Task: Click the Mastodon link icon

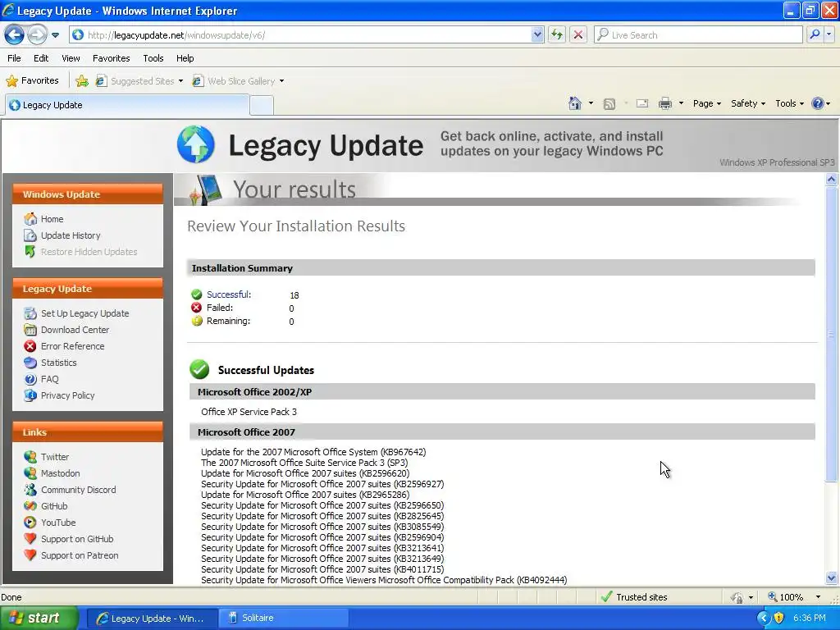Action: (x=30, y=473)
